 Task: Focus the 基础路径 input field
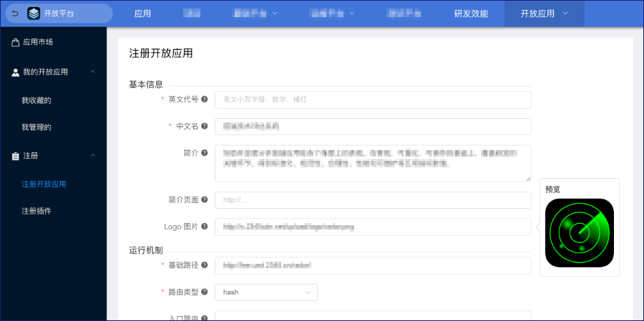(x=373, y=265)
